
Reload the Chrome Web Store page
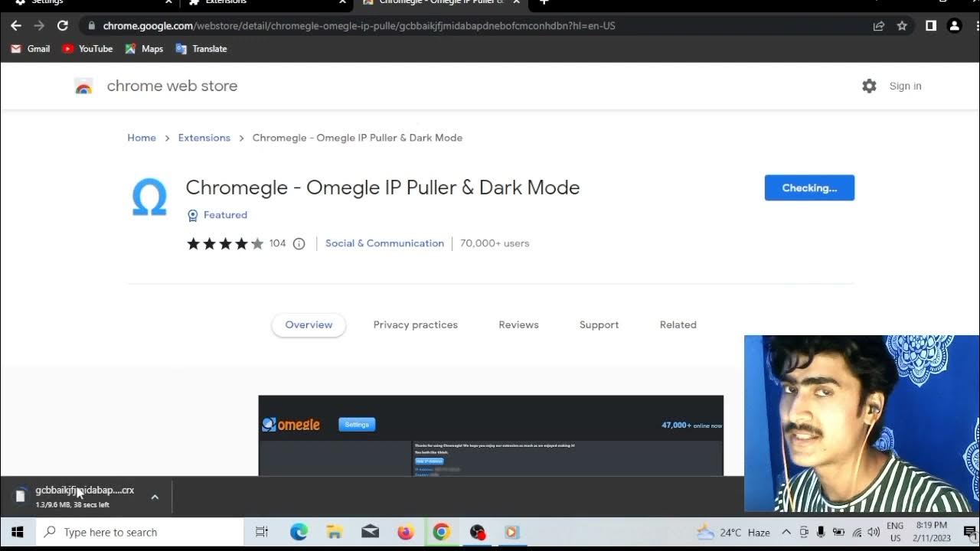tap(63, 26)
